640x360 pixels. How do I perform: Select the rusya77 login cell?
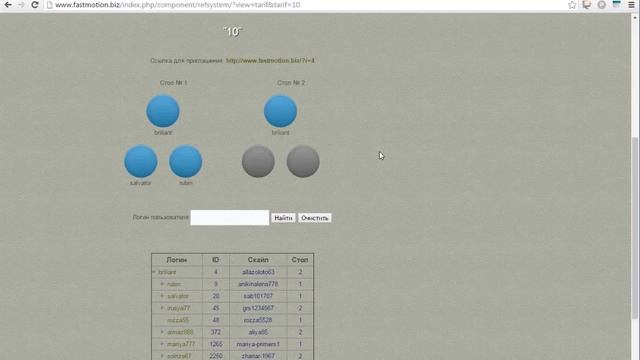coord(178,308)
